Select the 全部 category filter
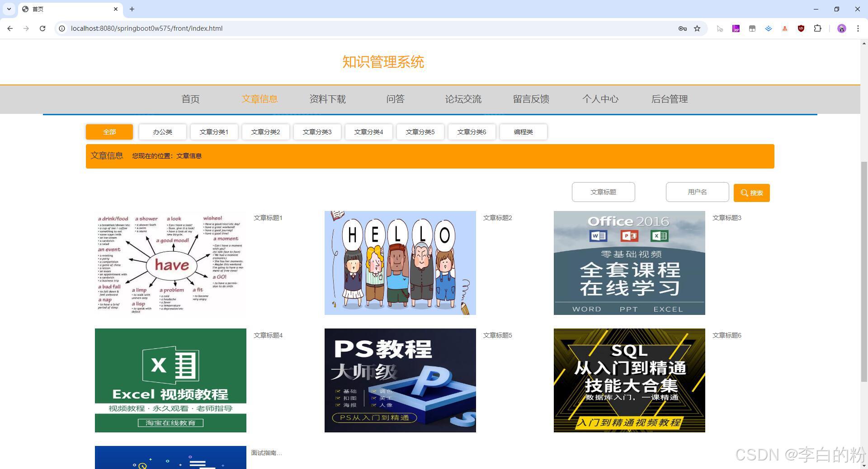 pyautogui.click(x=109, y=132)
